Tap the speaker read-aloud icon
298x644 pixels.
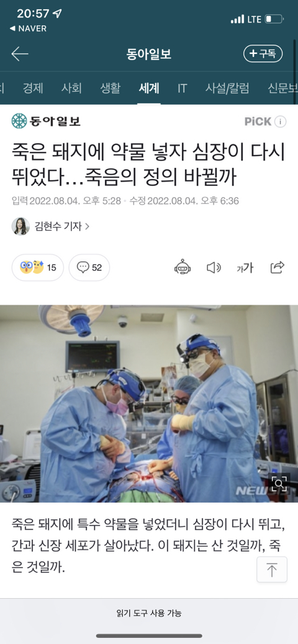pyautogui.click(x=214, y=268)
